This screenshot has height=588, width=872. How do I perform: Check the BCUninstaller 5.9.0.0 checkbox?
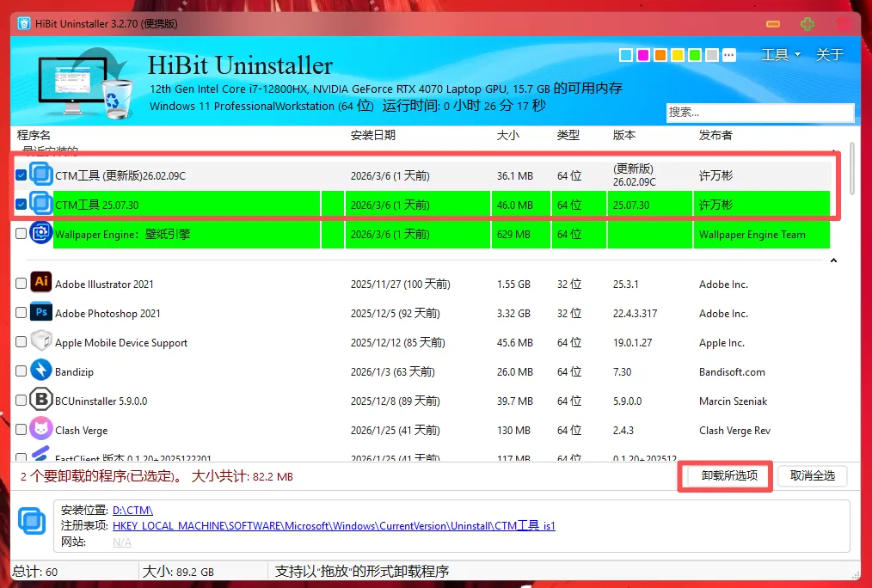[21, 401]
